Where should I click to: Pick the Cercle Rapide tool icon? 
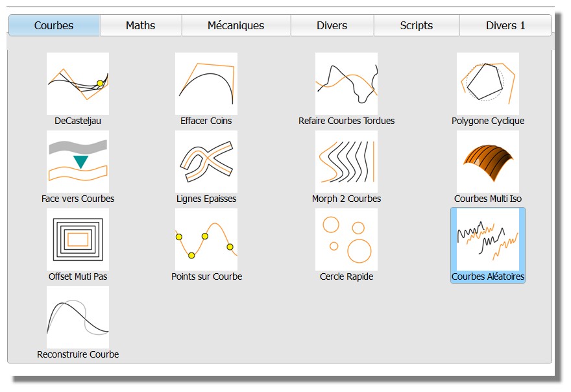pyautogui.click(x=346, y=239)
